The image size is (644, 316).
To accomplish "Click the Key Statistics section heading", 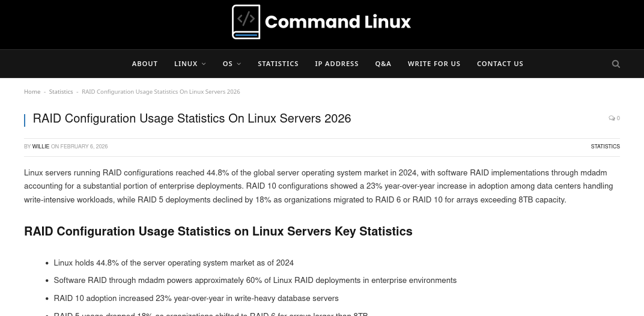I will tap(218, 231).
